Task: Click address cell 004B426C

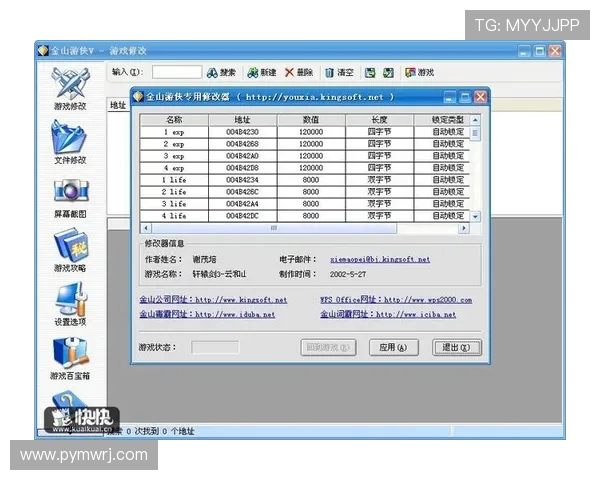Action: (243, 192)
